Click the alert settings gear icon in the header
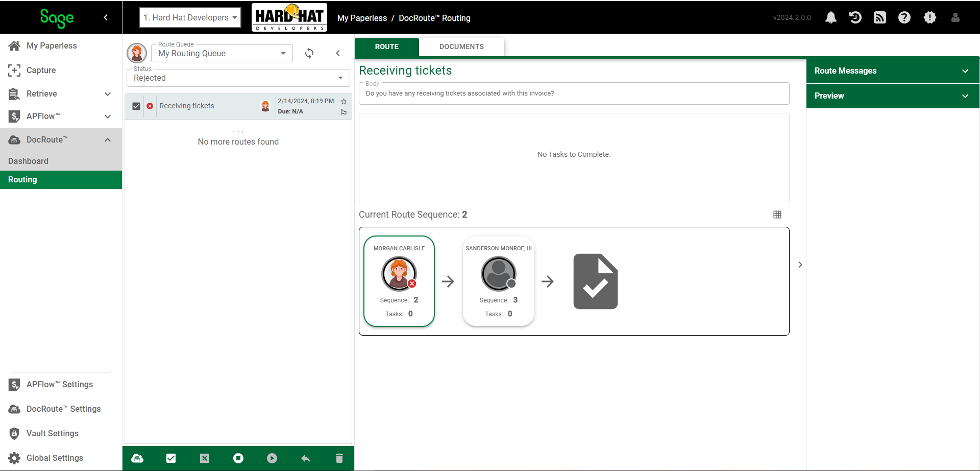 click(930, 17)
